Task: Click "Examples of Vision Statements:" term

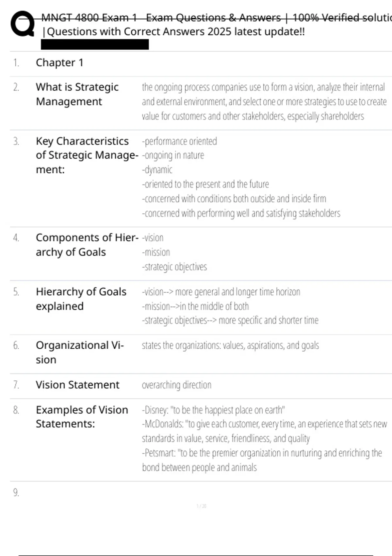Action: 82,417
